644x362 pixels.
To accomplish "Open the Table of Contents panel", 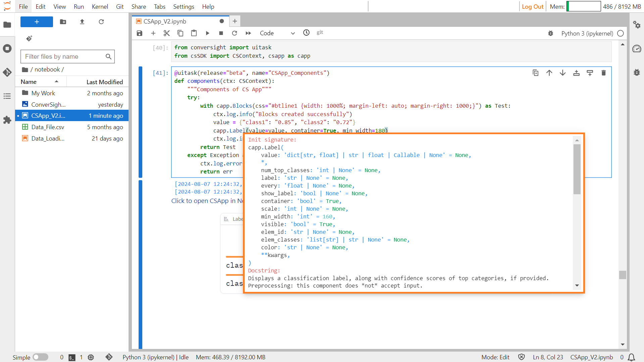I will pyautogui.click(x=7, y=96).
